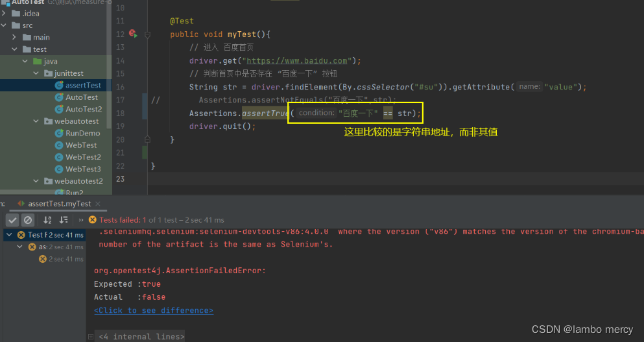Collapse the src folder

pyautogui.click(x=4, y=25)
